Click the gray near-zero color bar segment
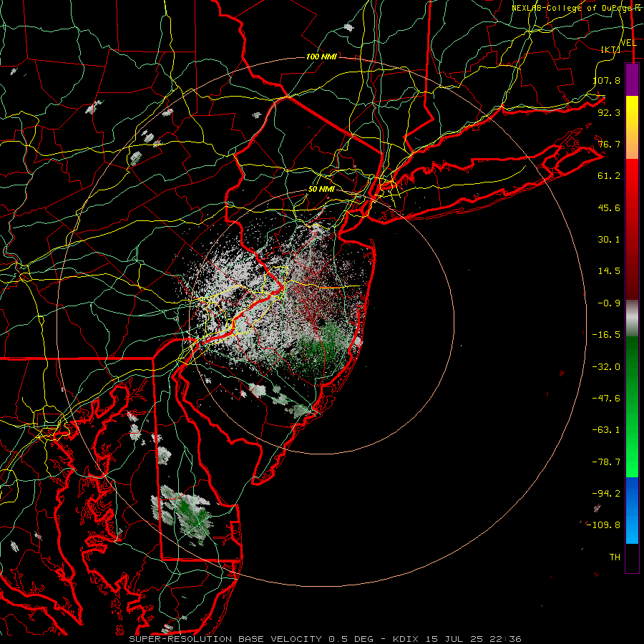644x644 pixels. coord(632,318)
